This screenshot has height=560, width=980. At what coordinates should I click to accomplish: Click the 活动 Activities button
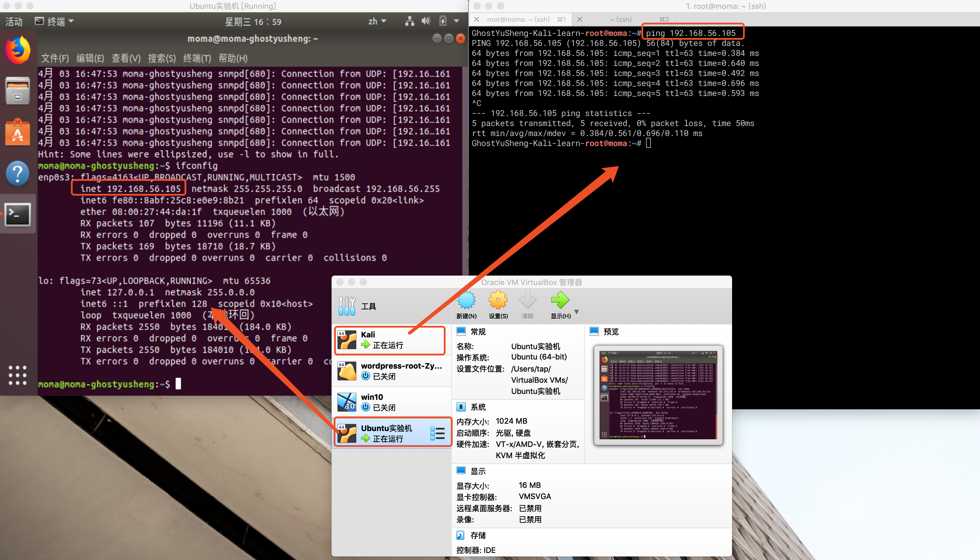pyautogui.click(x=14, y=21)
